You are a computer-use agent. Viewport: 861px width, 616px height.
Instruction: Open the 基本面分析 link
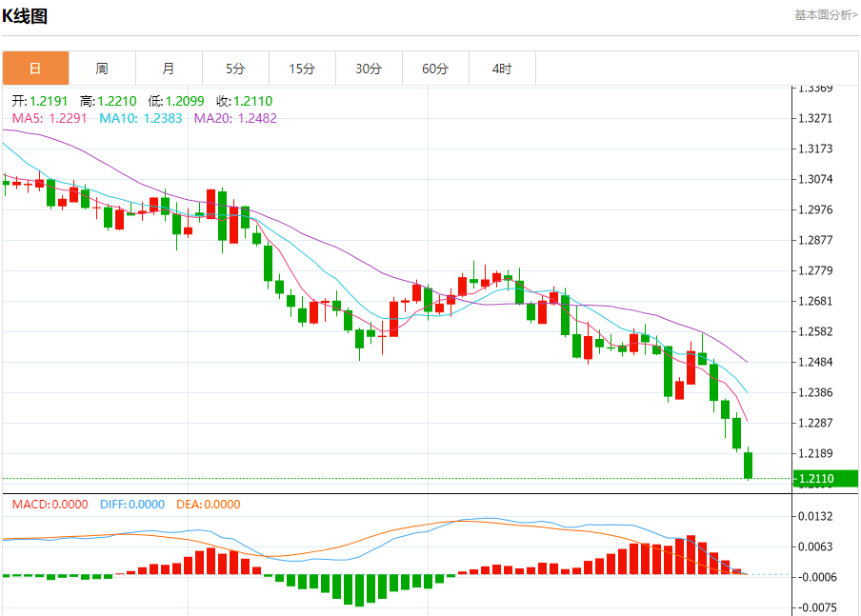[826, 15]
